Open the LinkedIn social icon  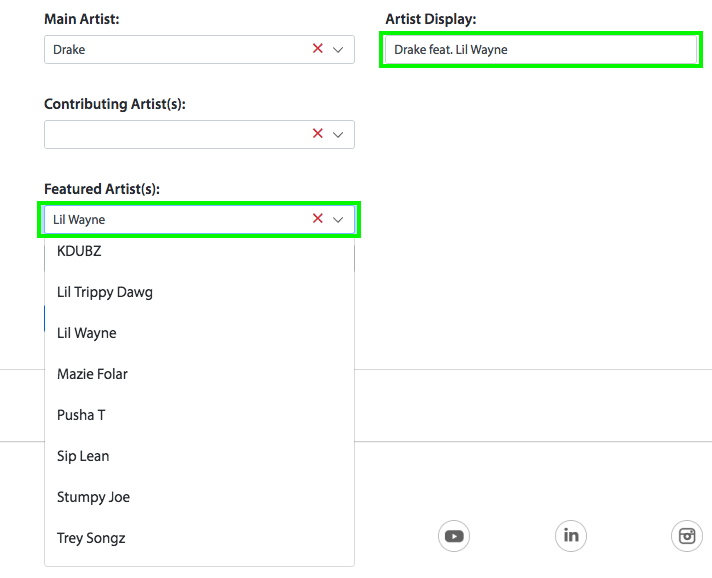(571, 536)
